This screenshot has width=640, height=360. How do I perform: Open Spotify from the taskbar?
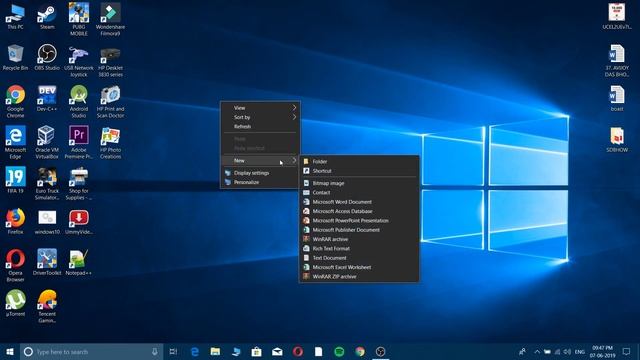[x=339, y=351]
